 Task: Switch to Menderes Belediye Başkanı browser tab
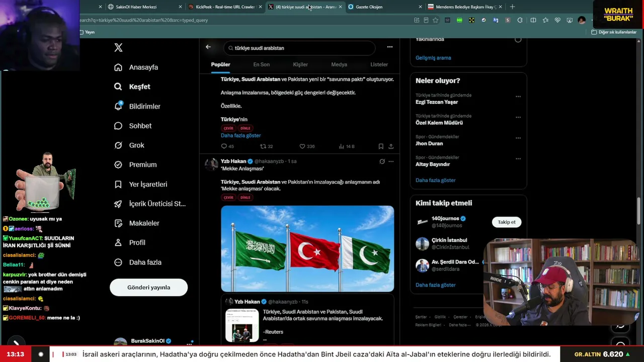click(x=464, y=7)
